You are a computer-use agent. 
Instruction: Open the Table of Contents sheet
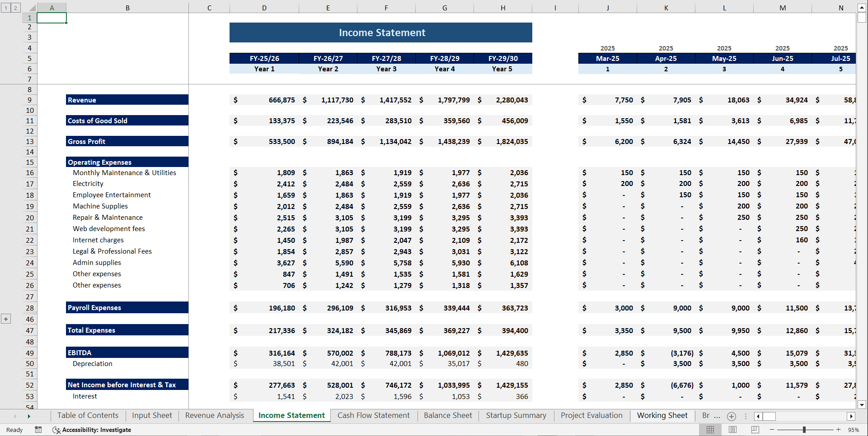click(87, 415)
